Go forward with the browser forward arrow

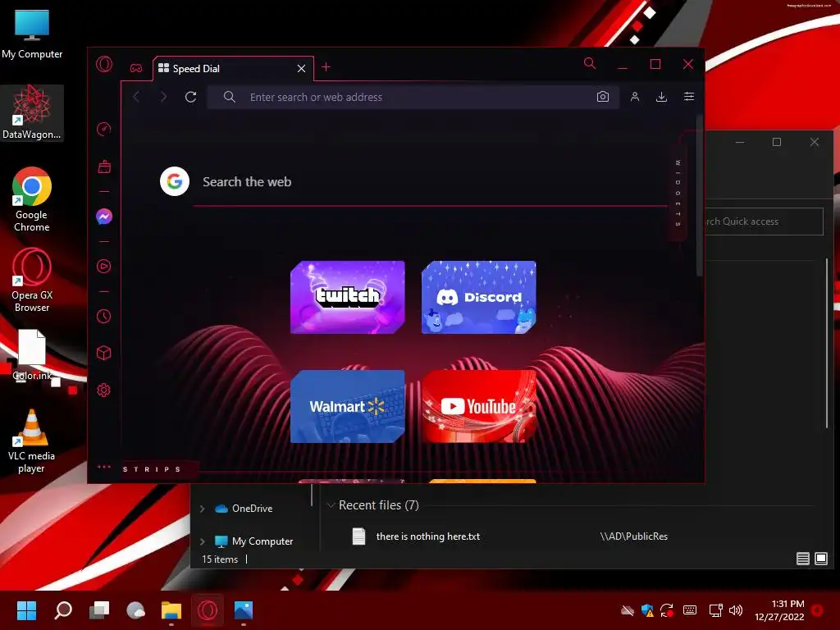point(163,97)
